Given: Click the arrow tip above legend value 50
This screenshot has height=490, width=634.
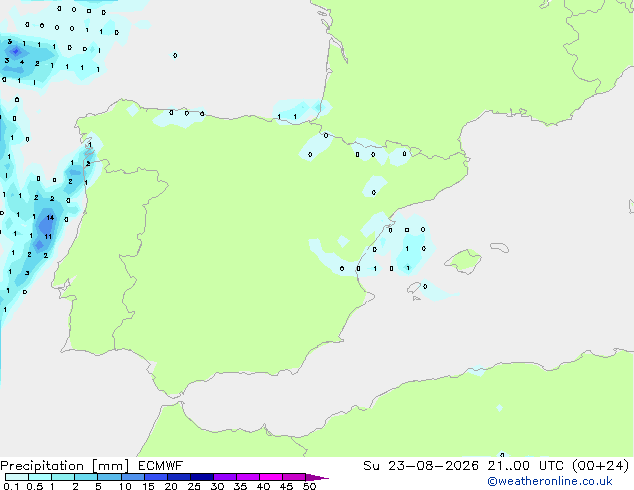Looking at the screenshot, I should coord(317,477).
